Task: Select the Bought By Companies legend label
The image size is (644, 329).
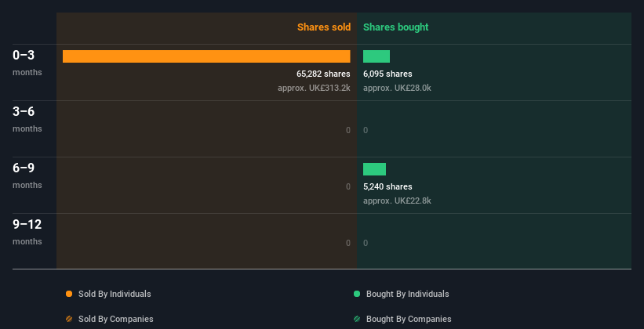Action: [409, 319]
